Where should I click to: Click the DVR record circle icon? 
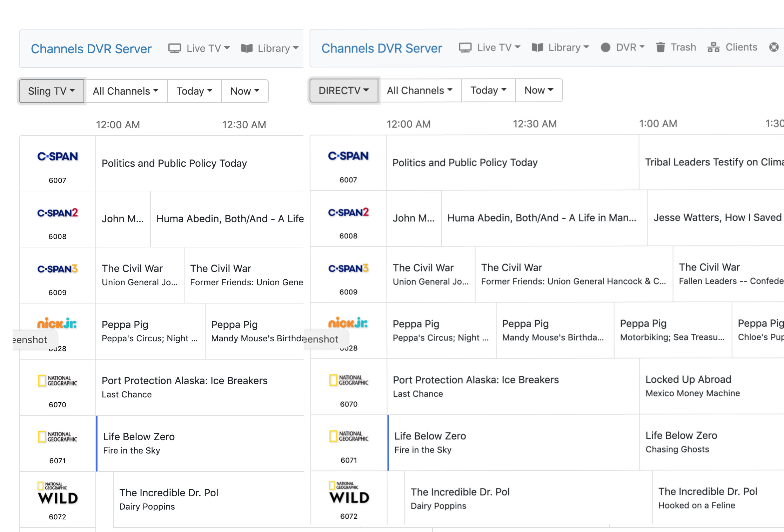click(x=605, y=47)
